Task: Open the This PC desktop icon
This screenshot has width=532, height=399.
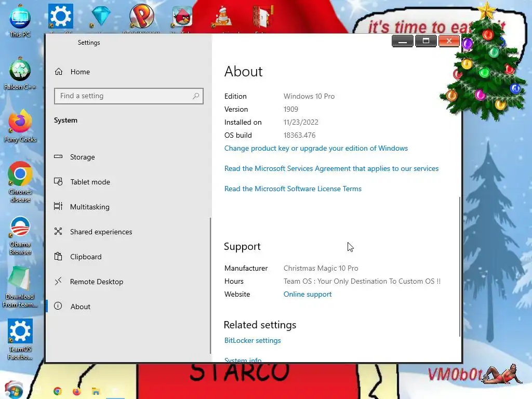Action: (20, 20)
